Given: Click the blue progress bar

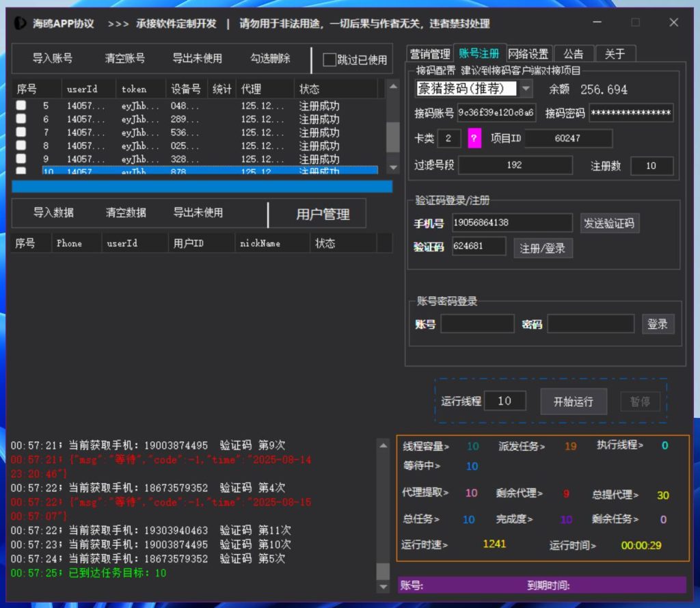Looking at the screenshot, I should point(202,187).
